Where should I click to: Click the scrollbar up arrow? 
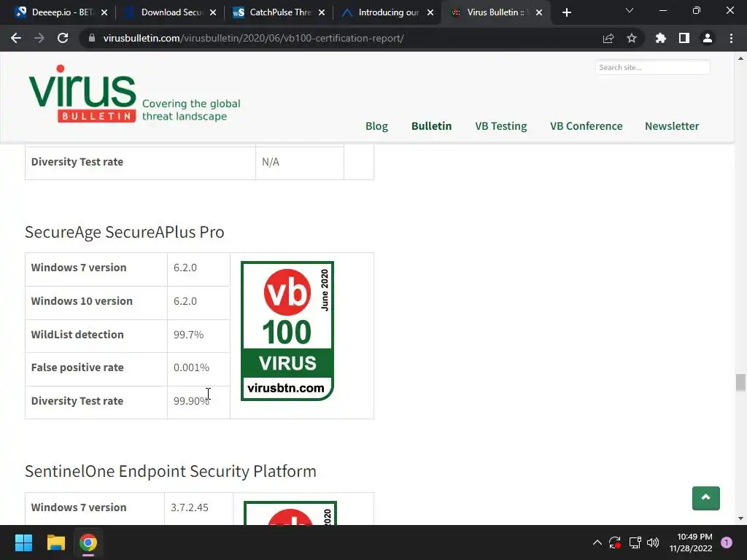[740, 58]
